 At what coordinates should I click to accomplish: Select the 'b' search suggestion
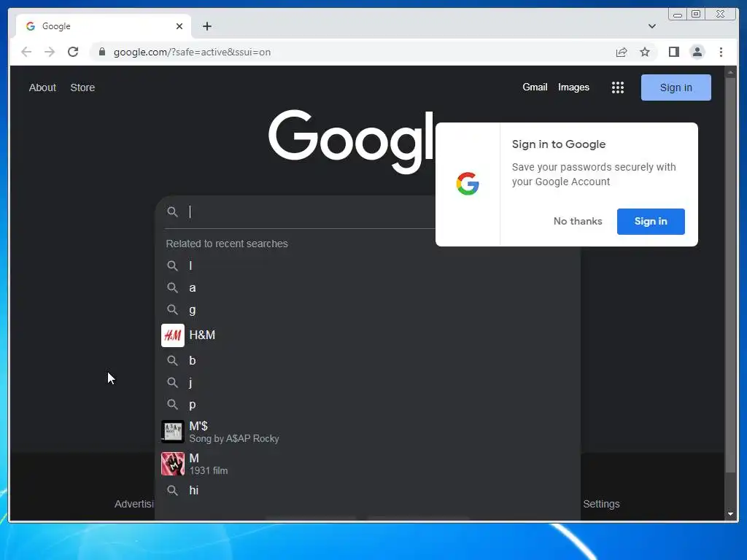368,360
